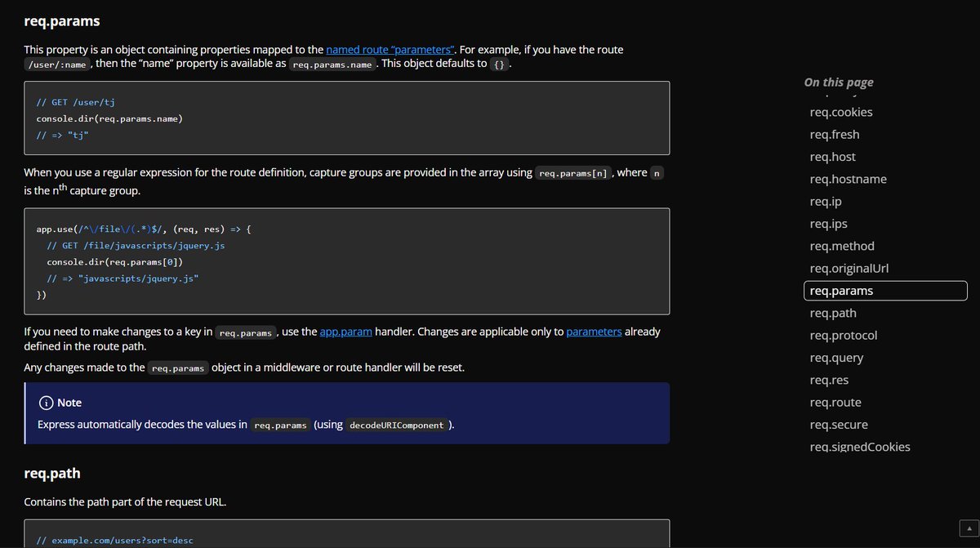Viewport: 980px width, 548px height.
Task: Click the "javascripts/jquery.js" output comment
Action: (x=122, y=278)
